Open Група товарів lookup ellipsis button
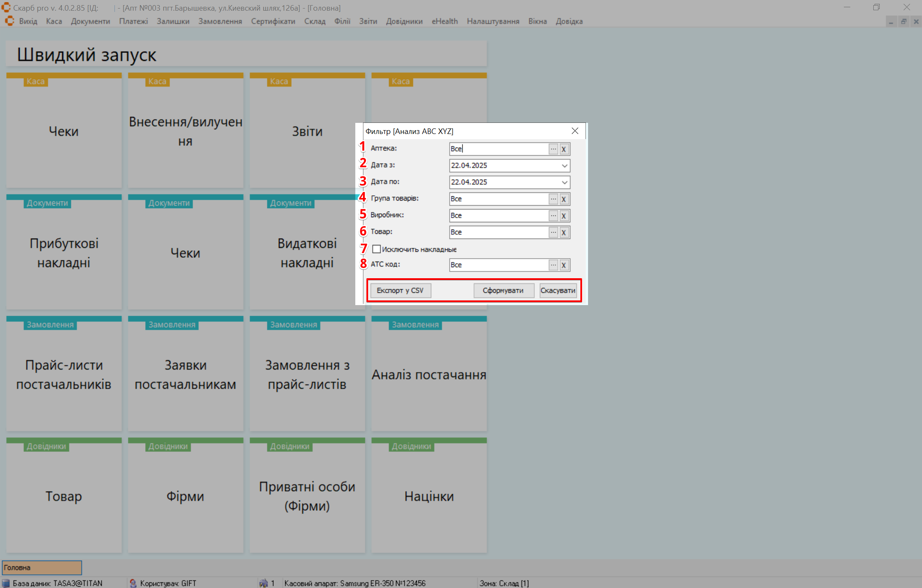Screen dimensions: 922x588 click(x=553, y=199)
